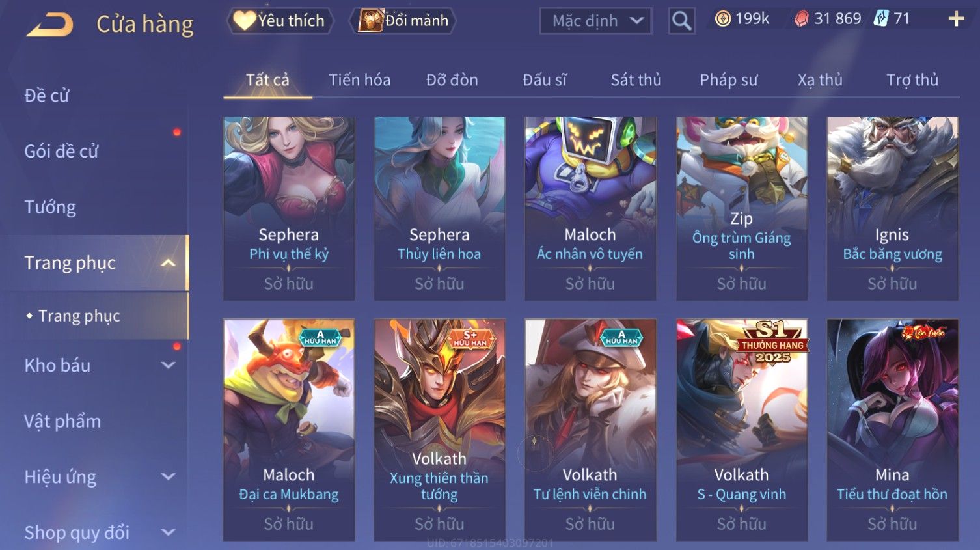
Task: Open Đổi mảnh fragment exchange
Action: 403,21
